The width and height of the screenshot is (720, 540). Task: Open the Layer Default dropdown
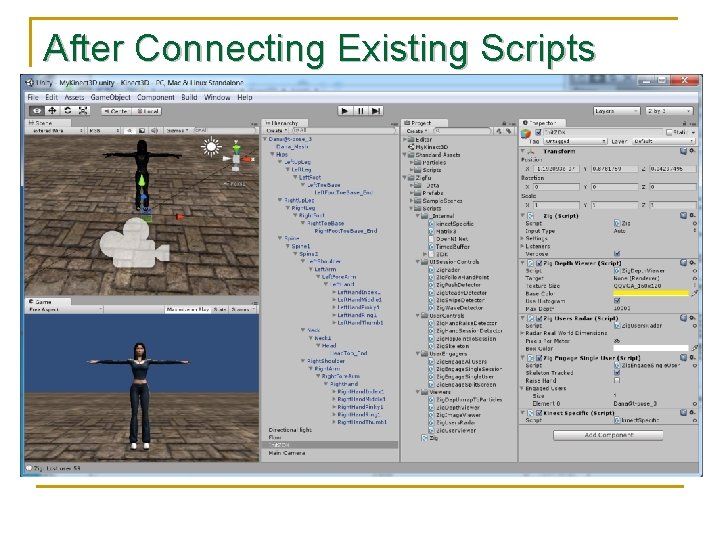664,141
